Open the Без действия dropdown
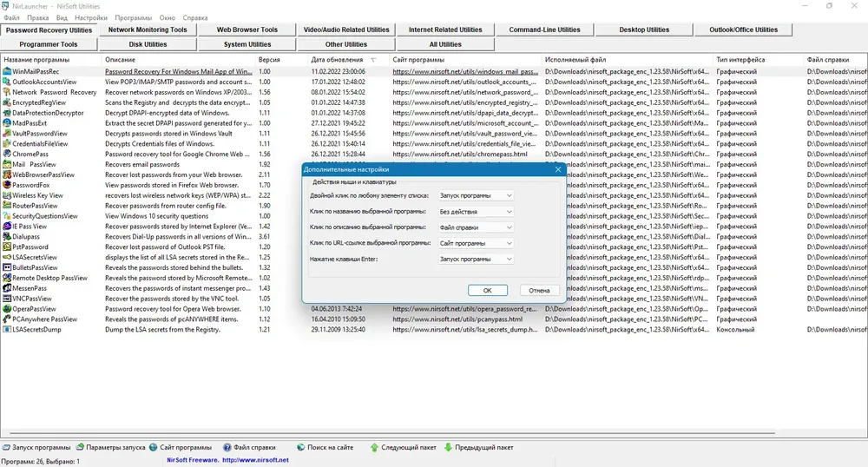Image resolution: width=868 pixels, height=467 pixels. [x=476, y=212]
